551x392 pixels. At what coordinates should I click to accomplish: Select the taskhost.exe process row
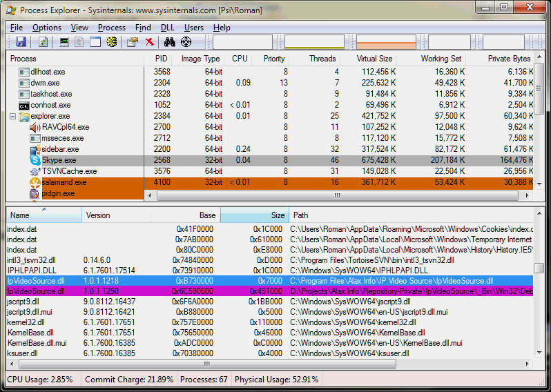[269, 94]
